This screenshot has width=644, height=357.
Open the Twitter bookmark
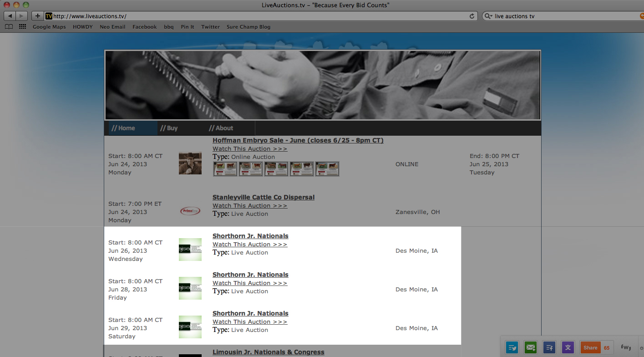coord(210,27)
